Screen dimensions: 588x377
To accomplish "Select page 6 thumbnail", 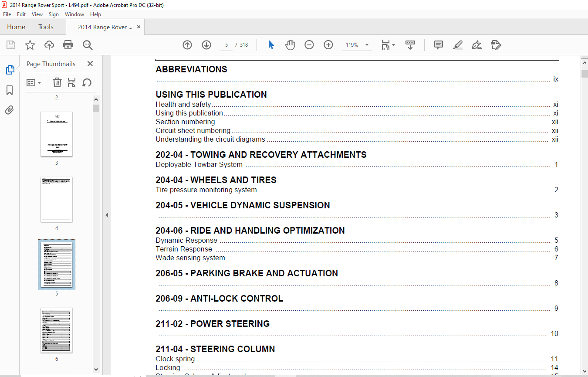I will pos(57,330).
